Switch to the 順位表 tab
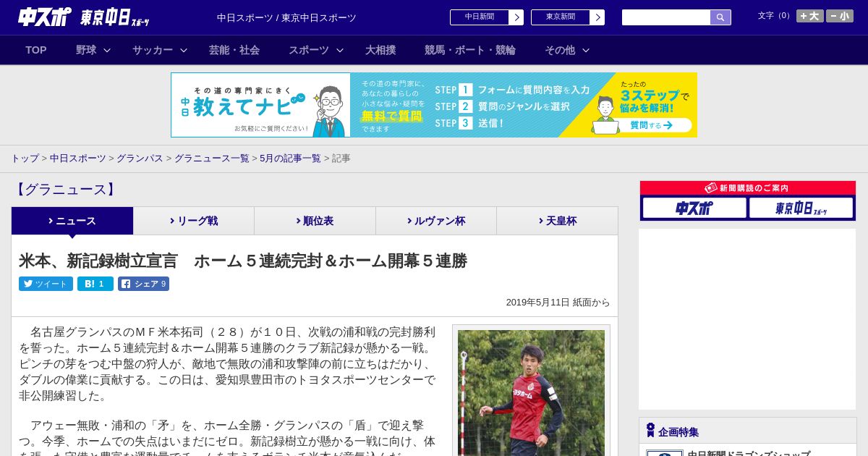Viewport: 868px width, 456px height. [315, 221]
